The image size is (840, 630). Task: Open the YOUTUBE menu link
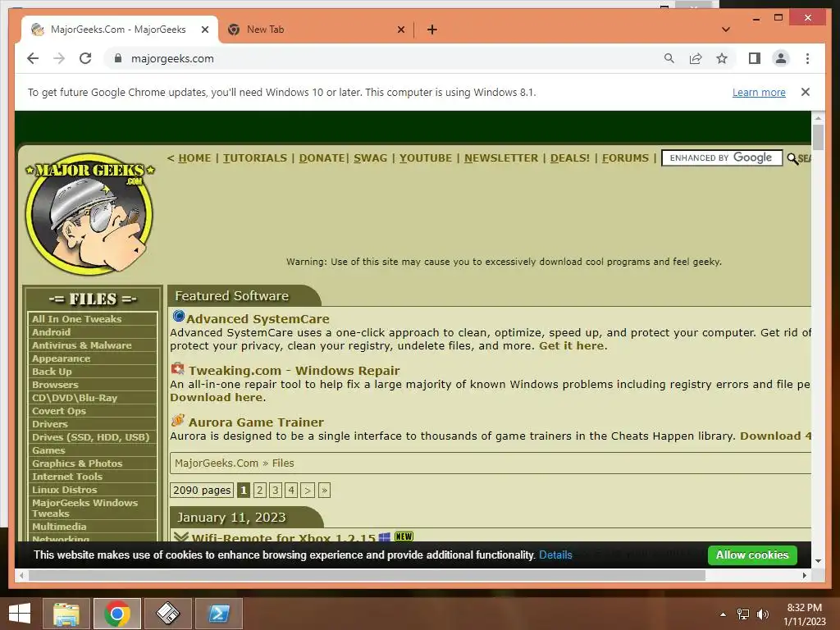[426, 158]
